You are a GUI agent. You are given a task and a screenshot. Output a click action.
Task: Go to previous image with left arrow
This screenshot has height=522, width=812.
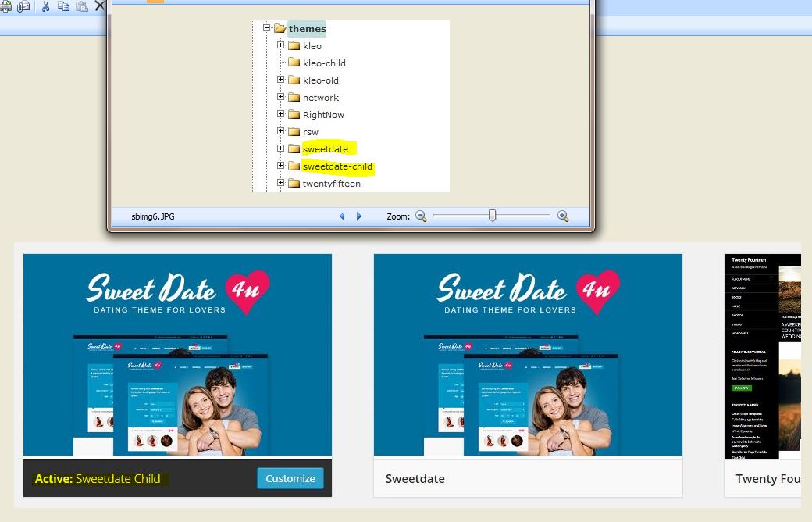tap(342, 216)
